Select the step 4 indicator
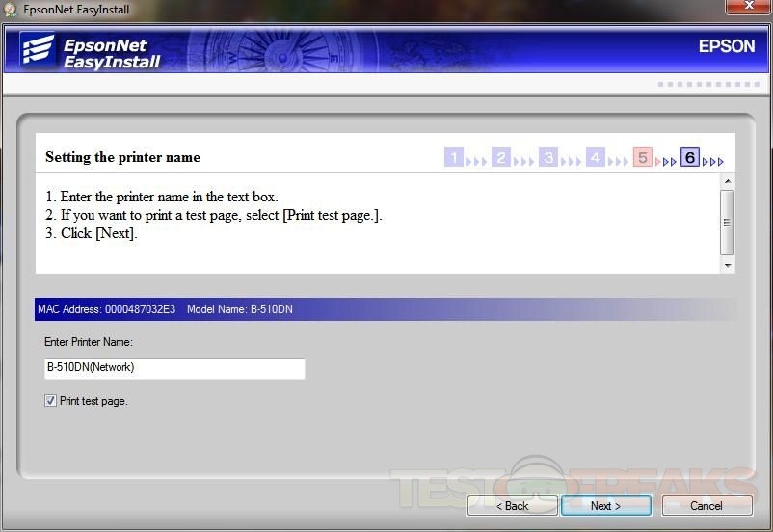Image resolution: width=773 pixels, height=532 pixels. tap(596, 158)
